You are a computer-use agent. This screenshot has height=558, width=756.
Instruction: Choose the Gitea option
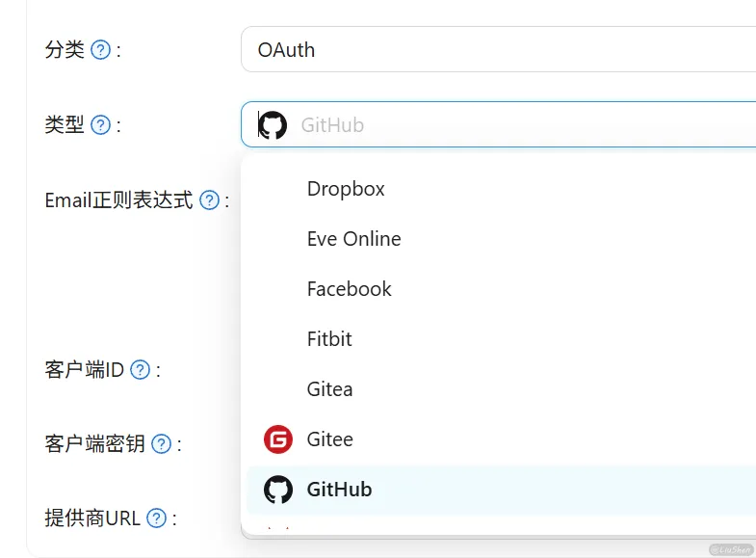(329, 389)
